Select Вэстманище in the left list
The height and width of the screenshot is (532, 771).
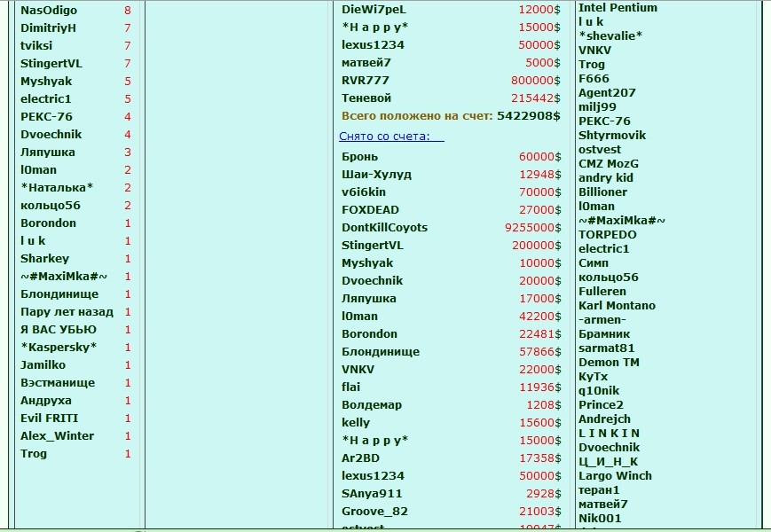pos(58,383)
